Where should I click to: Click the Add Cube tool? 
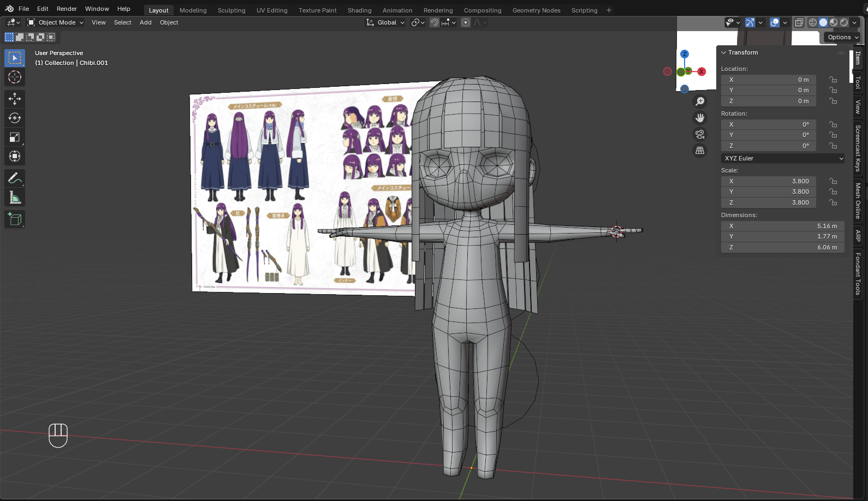coord(15,219)
